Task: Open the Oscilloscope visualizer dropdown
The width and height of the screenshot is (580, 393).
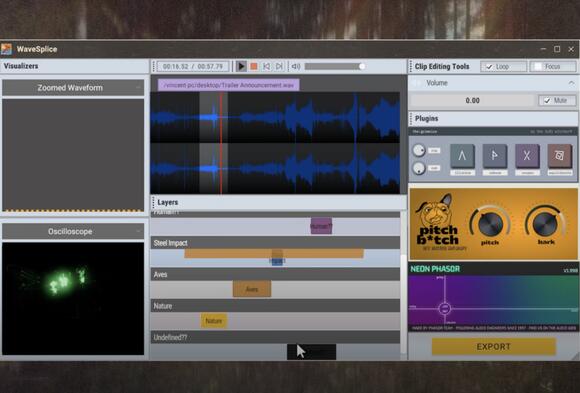Action: pos(138,231)
